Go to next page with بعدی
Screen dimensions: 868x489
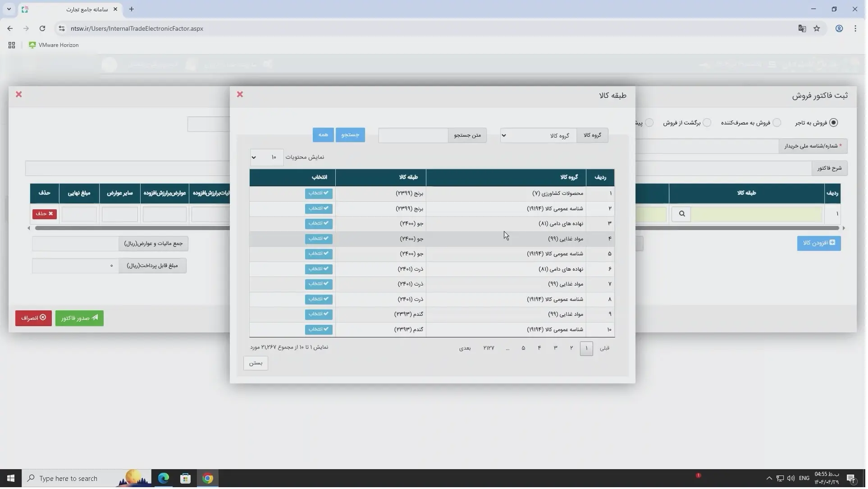pyautogui.click(x=466, y=349)
